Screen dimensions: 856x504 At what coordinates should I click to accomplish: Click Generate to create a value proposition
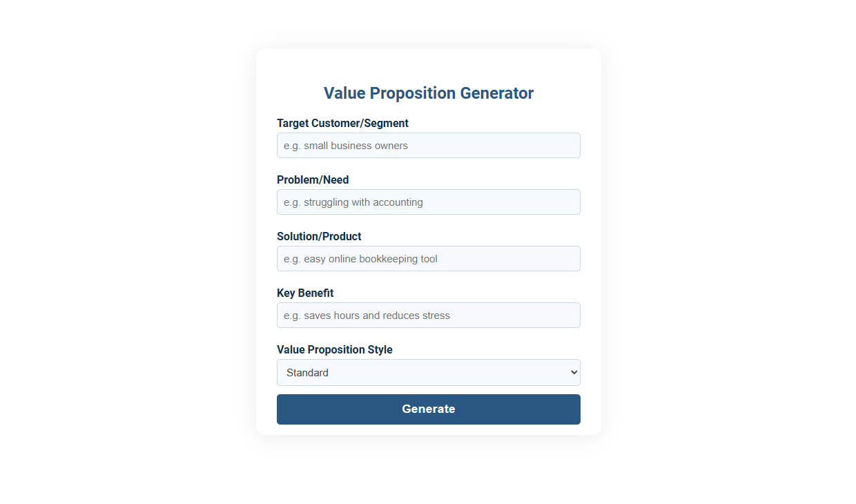(428, 409)
